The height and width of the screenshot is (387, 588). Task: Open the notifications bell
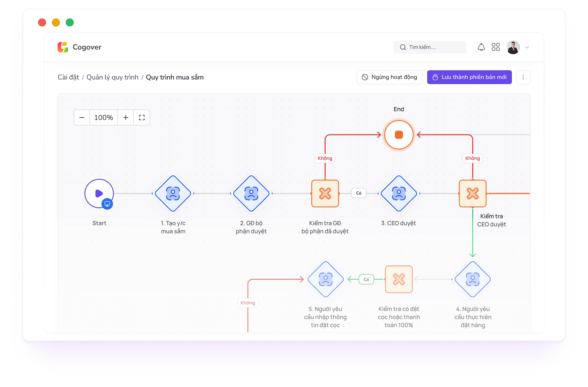point(481,47)
